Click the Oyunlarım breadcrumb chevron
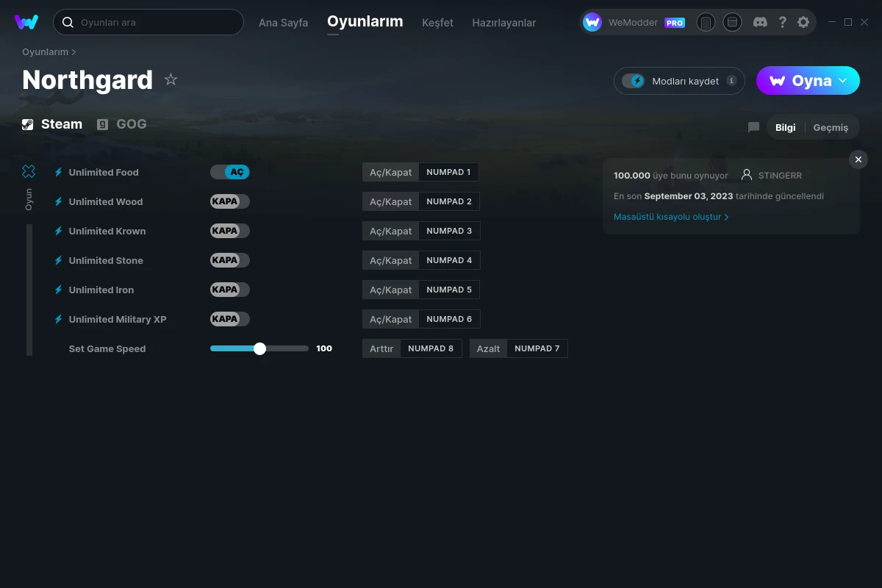Viewport: 882px width, 588px height. (73, 52)
